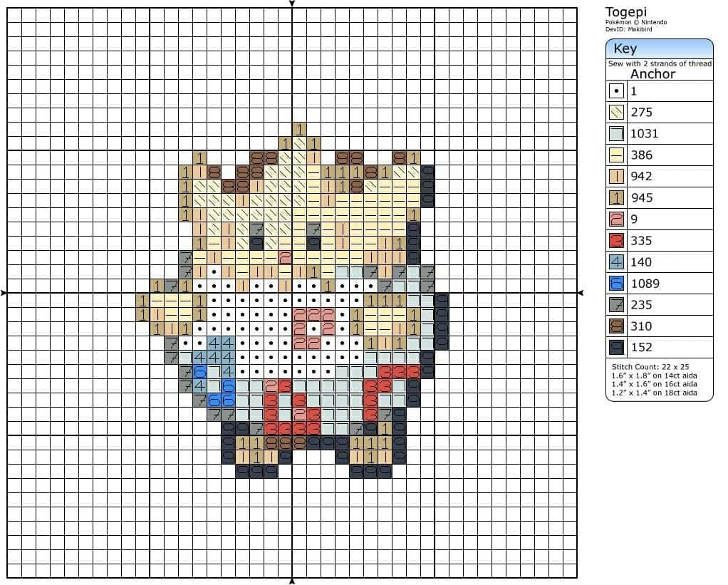Click the 'Pokémon © Nintendo' credit text
Screen dimensions: 728x585
(x=636, y=22)
